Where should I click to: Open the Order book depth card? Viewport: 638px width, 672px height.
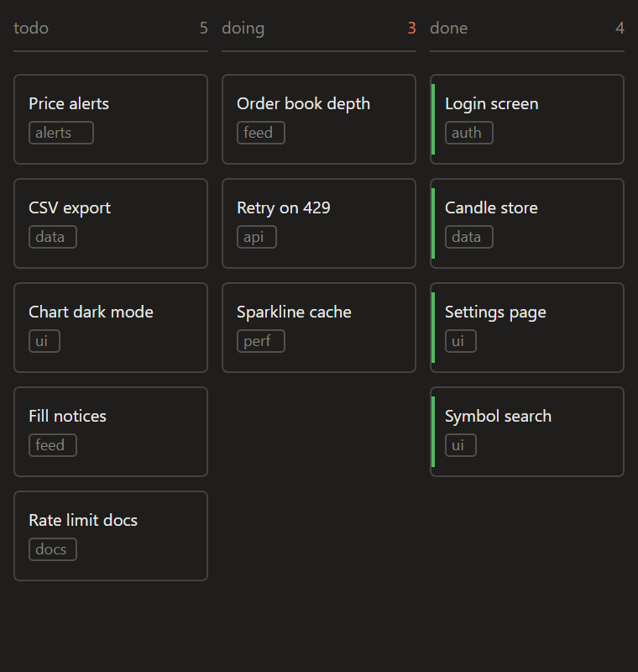[x=319, y=119]
